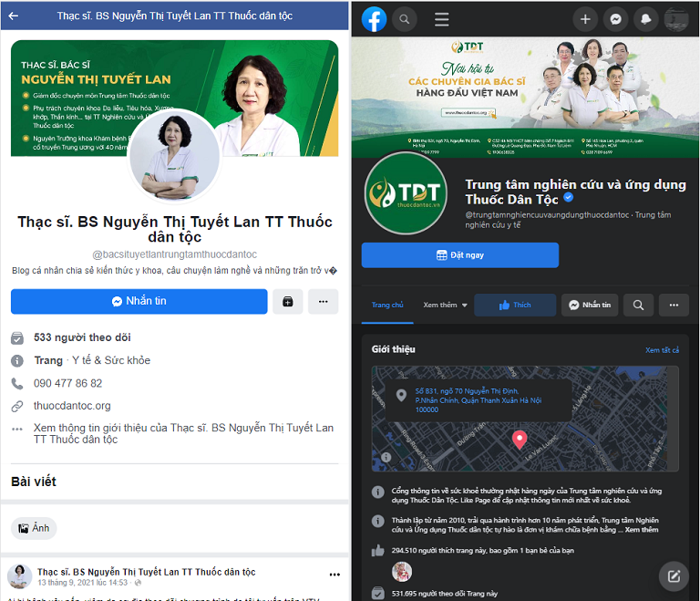Viewport: 700px width, 601px height.
Task: Click the info icon beside Thành lập từ năm 2010
Action: (377, 521)
